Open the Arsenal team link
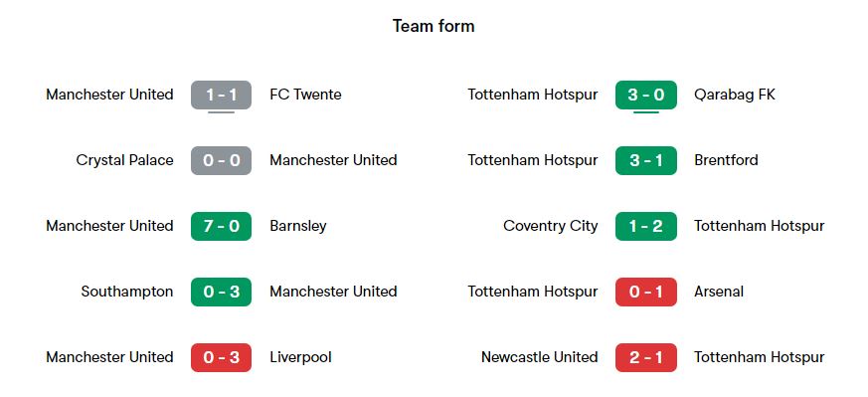 pyautogui.click(x=719, y=292)
